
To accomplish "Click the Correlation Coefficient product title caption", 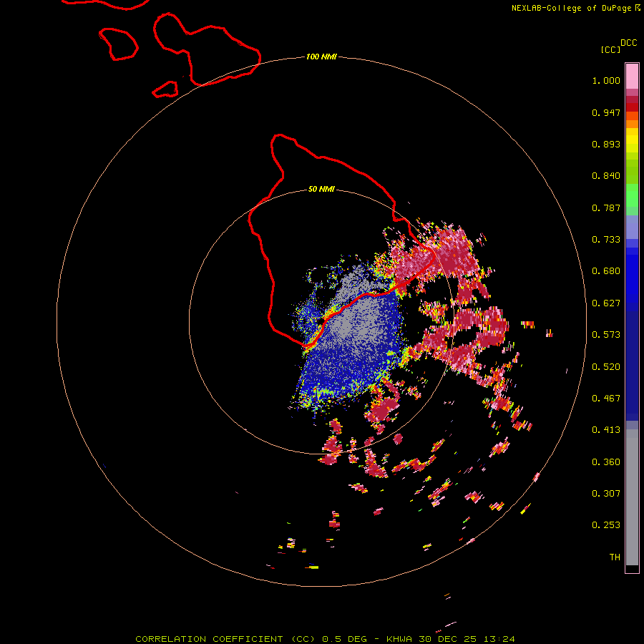I will pyautogui.click(x=325, y=639).
